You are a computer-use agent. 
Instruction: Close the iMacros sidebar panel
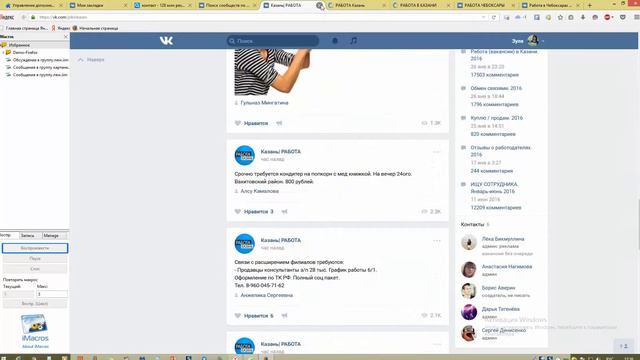66,37
